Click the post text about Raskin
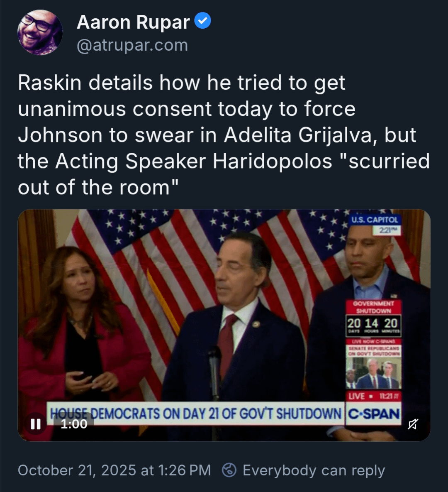The width and height of the screenshot is (448, 492). [224, 135]
